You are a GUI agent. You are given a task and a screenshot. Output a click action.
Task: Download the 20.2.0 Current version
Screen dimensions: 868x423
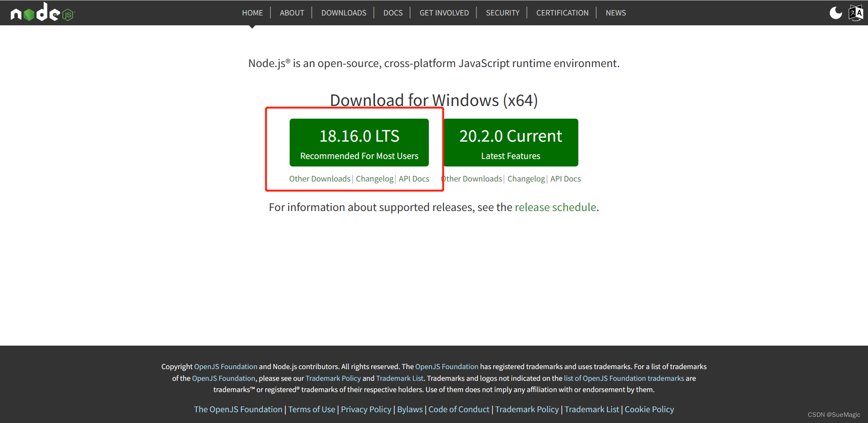[511, 143]
